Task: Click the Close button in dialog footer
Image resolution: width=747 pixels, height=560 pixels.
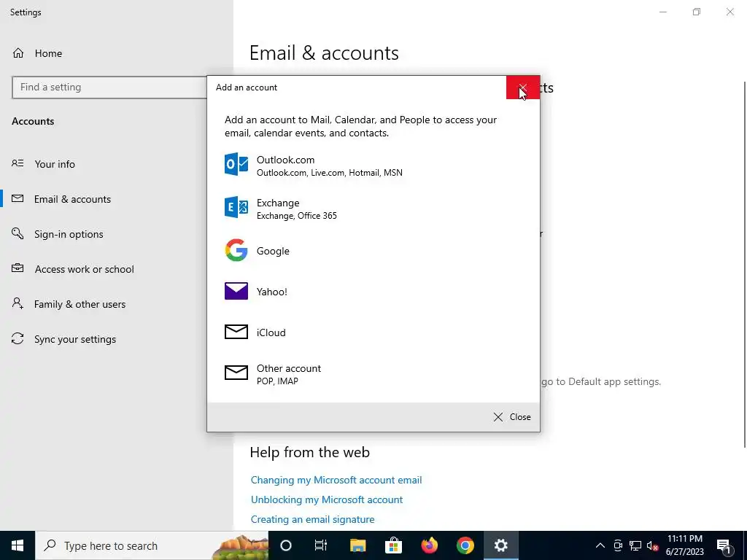Action: [512, 416]
